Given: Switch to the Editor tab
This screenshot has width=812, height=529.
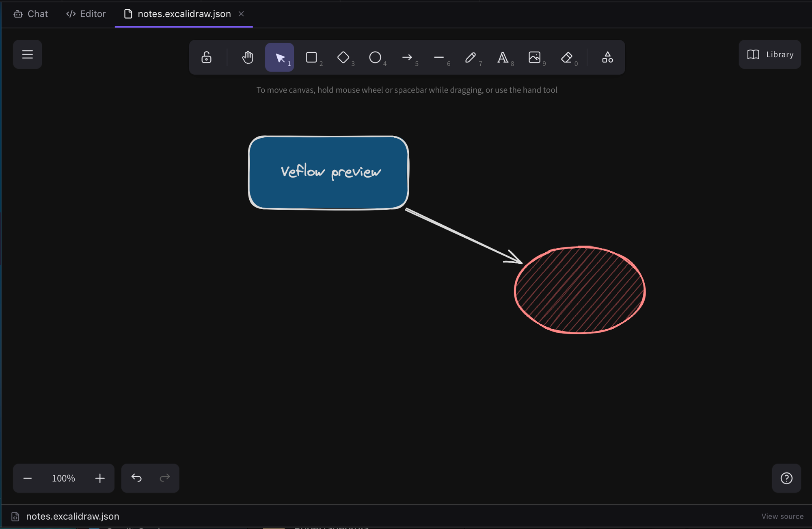Looking at the screenshot, I should pyautogui.click(x=86, y=14).
